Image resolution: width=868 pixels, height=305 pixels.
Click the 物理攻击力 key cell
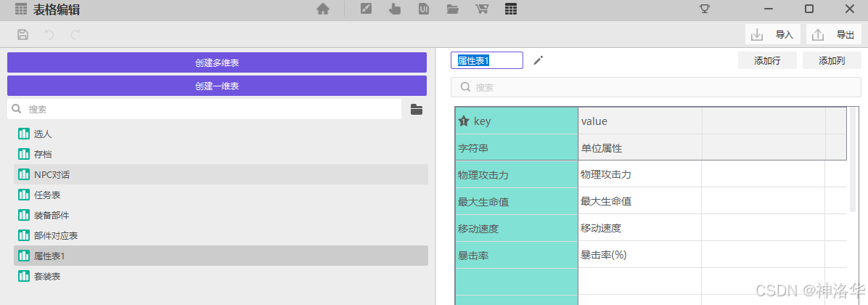[517, 174]
